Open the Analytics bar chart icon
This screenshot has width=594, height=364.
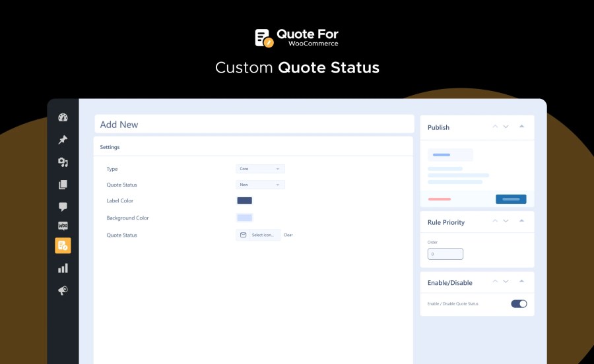63,268
